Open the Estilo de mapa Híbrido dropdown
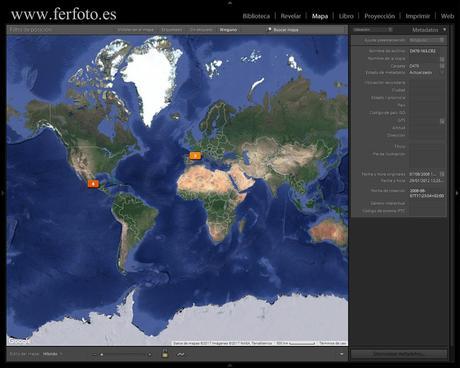Image resolution: width=460 pixels, height=368 pixels. pyautogui.click(x=53, y=354)
